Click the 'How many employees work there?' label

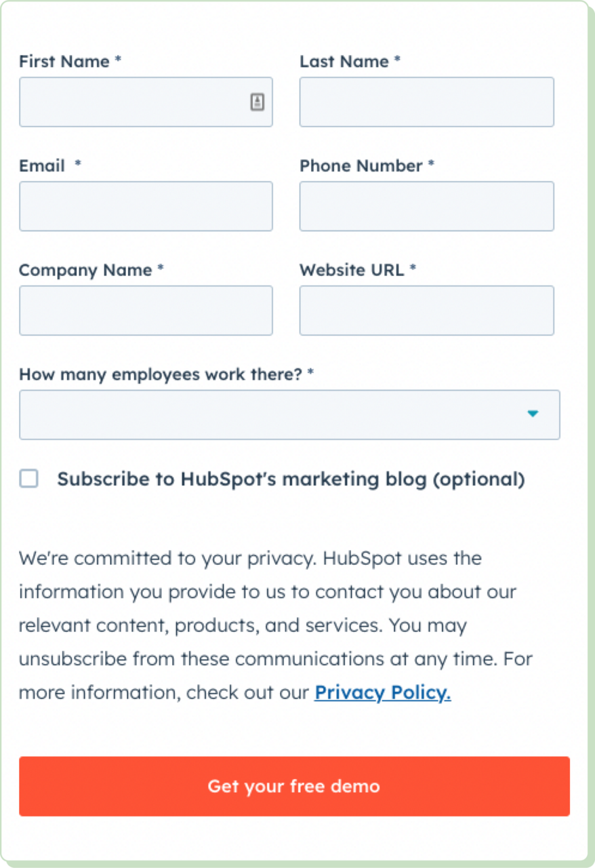pyautogui.click(x=161, y=374)
